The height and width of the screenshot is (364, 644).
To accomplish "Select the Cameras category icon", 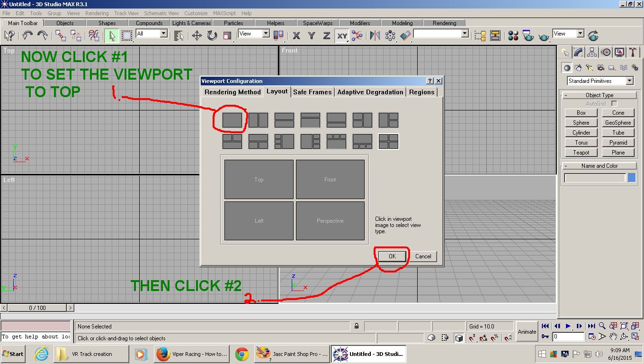I will click(600, 67).
